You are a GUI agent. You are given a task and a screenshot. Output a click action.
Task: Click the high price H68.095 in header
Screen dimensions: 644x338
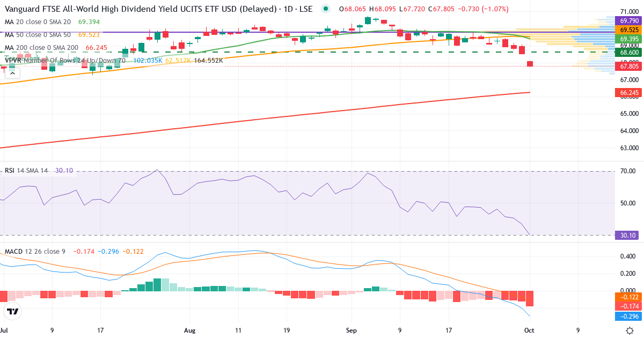(x=382, y=9)
